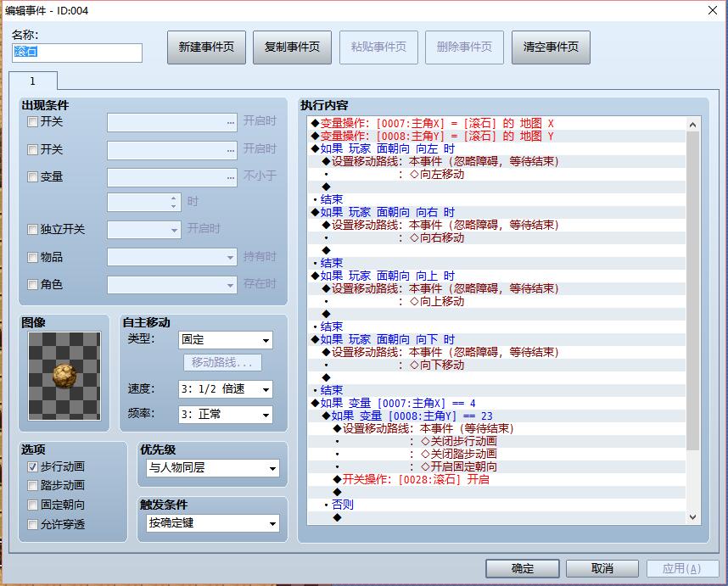Select the 如果 玩家 面朝向 向上 时 line
Image resolution: width=728 pixels, height=586 pixels.
[496, 276]
